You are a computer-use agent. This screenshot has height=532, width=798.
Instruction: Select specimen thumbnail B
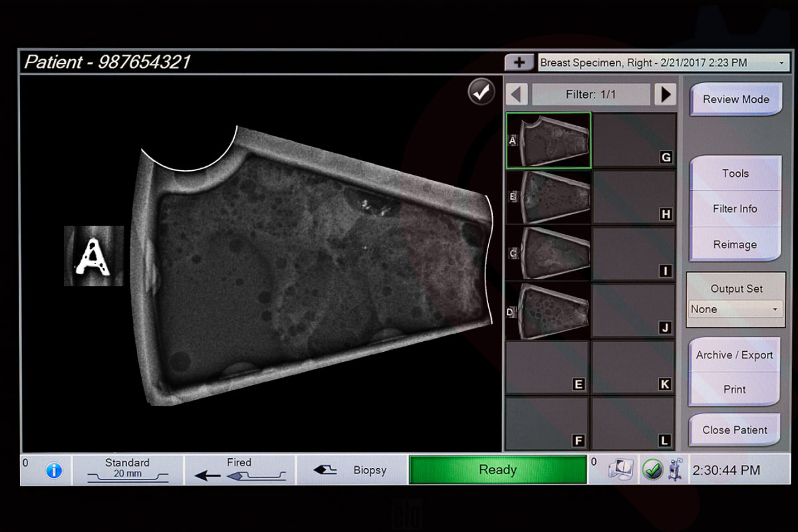click(x=549, y=198)
